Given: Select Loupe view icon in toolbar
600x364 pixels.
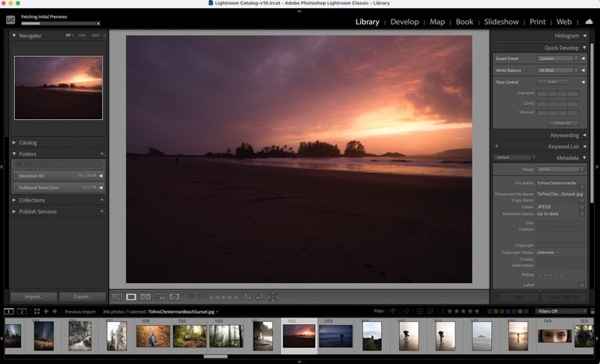Looking at the screenshot, I should point(130,297).
